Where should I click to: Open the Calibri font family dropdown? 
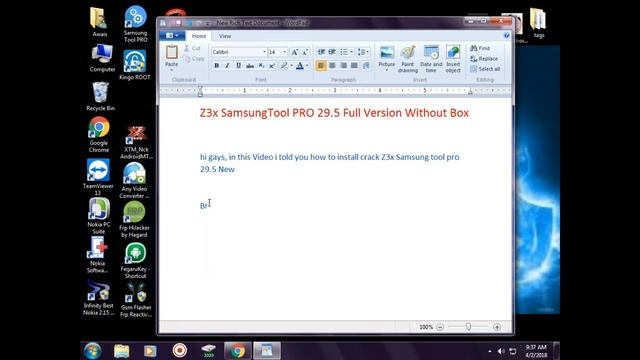click(264, 52)
